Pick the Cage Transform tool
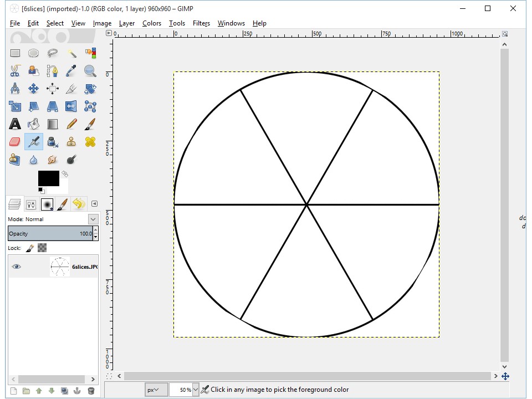This screenshot has height=399, width=532. 90,106
